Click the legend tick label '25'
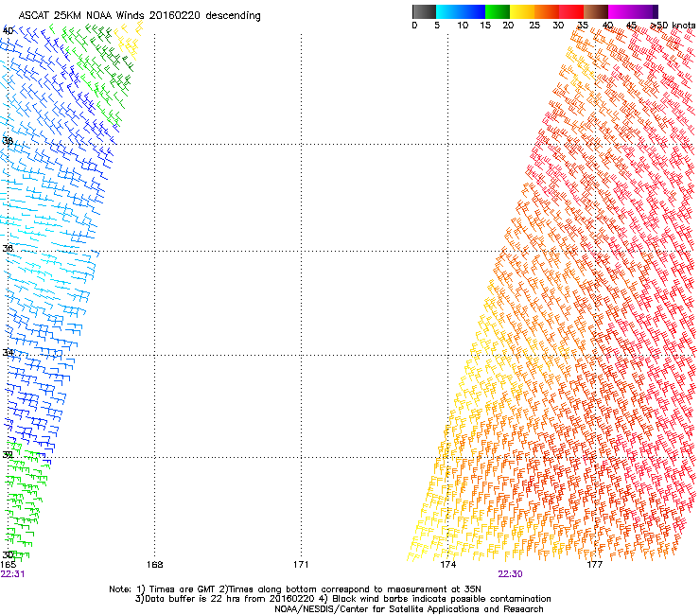 [x=534, y=26]
